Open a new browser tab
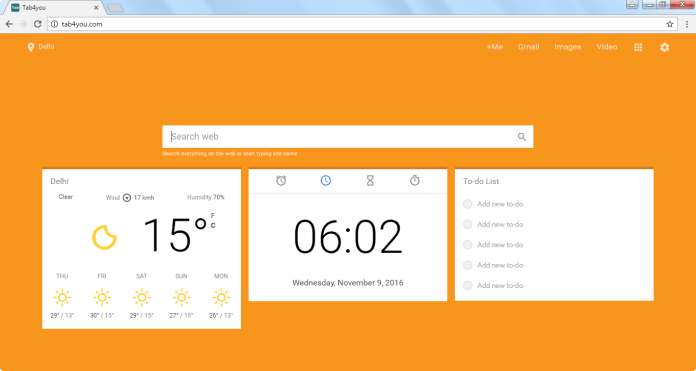Viewport: 696px width, 371px height. tap(115, 8)
